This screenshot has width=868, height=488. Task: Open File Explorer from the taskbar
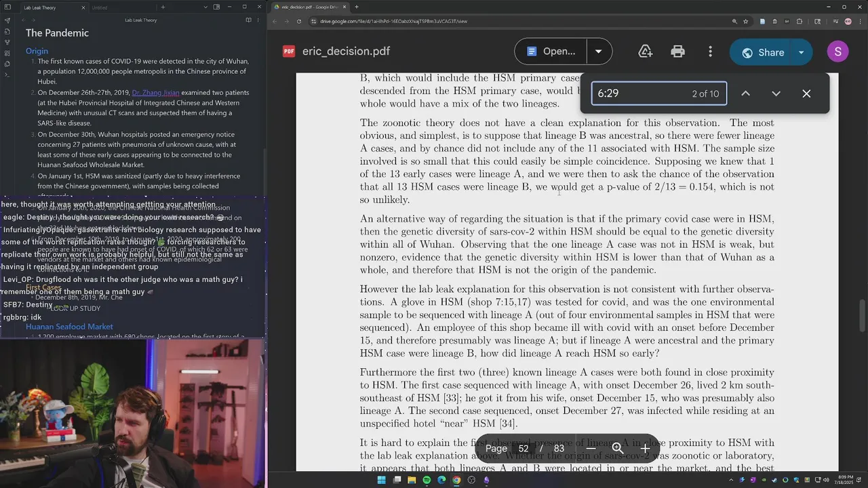(412, 480)
